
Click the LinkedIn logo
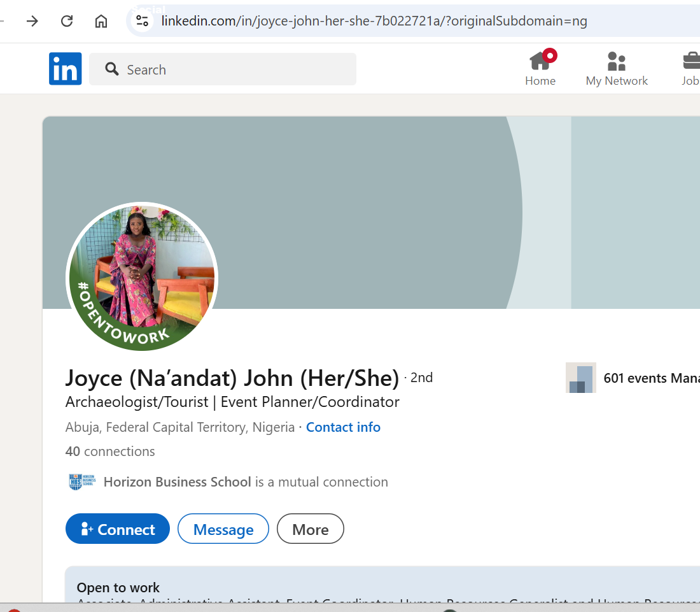(65, 69)
